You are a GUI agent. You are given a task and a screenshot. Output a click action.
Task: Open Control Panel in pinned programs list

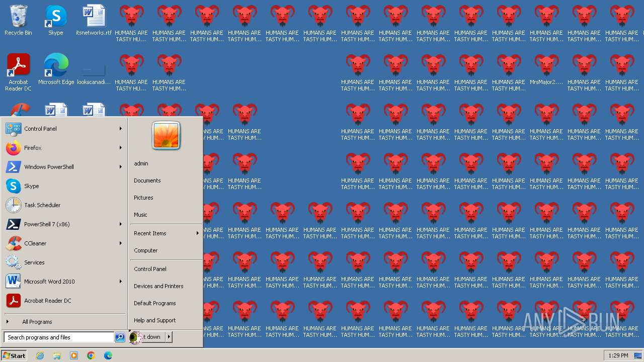64,129
